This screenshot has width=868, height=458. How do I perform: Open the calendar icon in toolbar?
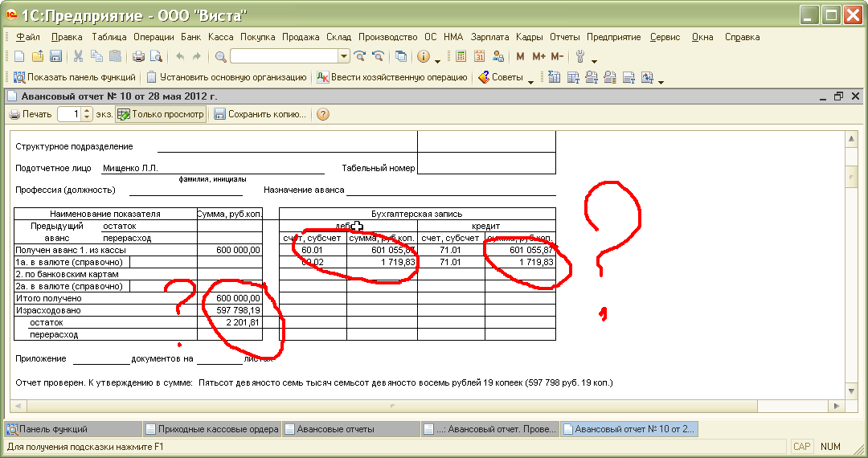[x=480, y=56]
